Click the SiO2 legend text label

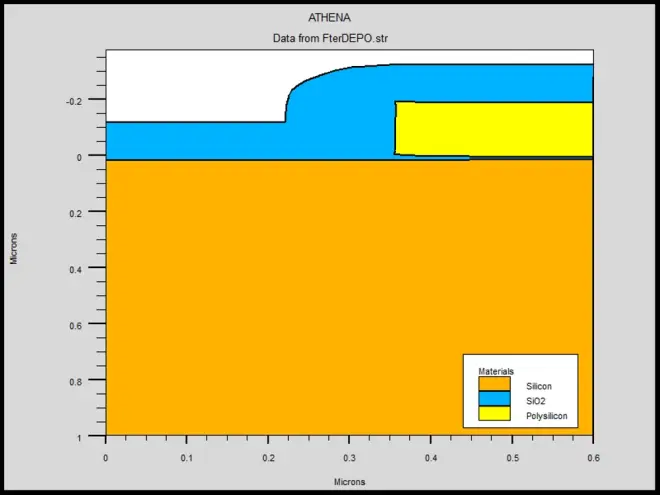[x=537, y=400]
